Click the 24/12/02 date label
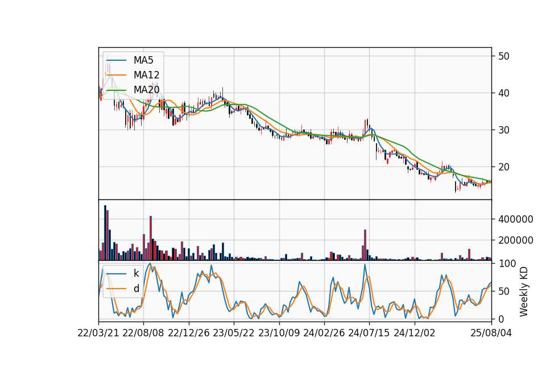 [415, 333]
